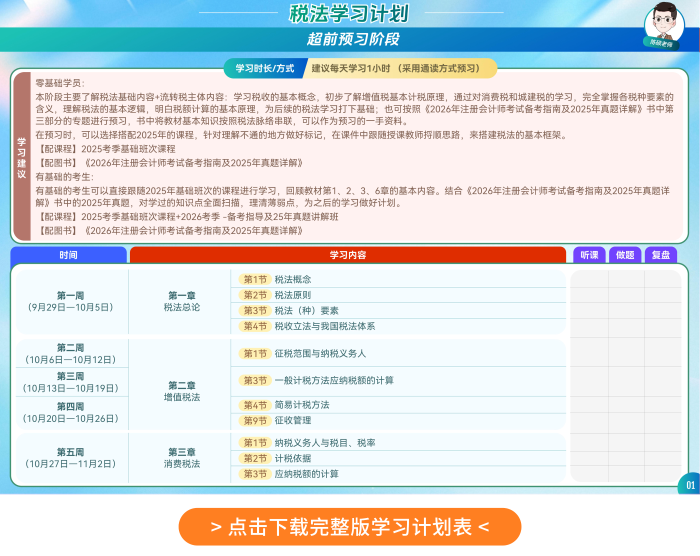
Task: Click 第3节 badge beside 税法（种）要素
Action: pos(255,310)
